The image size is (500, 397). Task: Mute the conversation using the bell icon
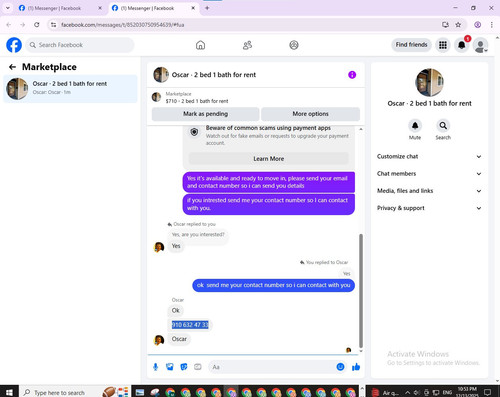[415, 126]
